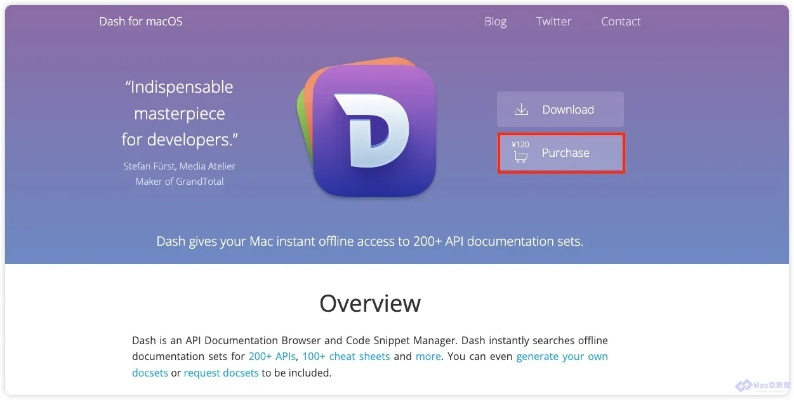Follow the "more" link in the overview
The image size is (794, 400).
click(x=428, y=357)
